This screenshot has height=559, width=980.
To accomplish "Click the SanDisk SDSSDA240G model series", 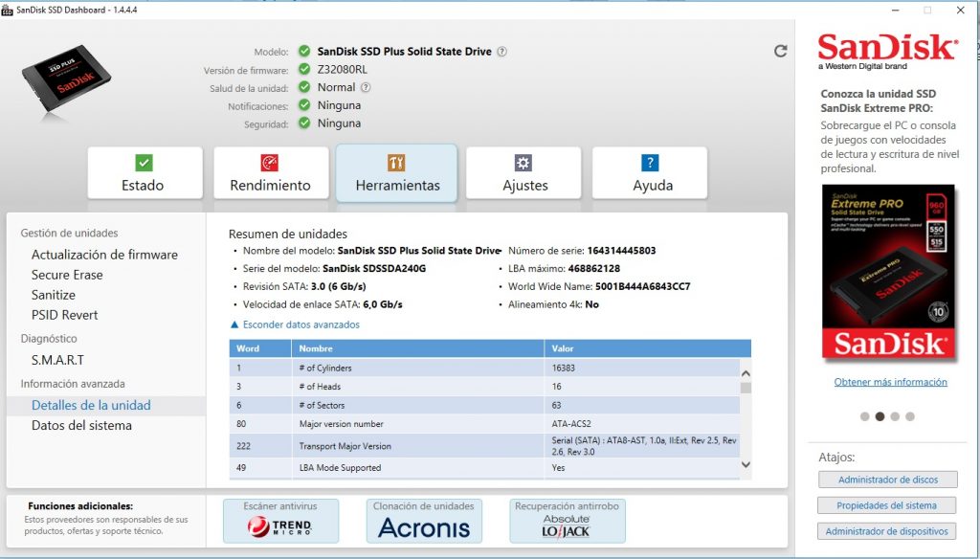I will point(374,268).
